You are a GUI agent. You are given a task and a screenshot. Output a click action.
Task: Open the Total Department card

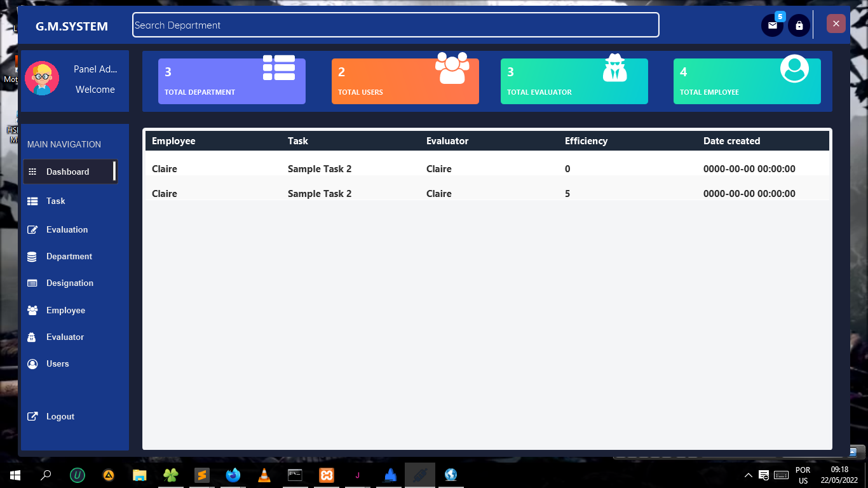(232, 81)
